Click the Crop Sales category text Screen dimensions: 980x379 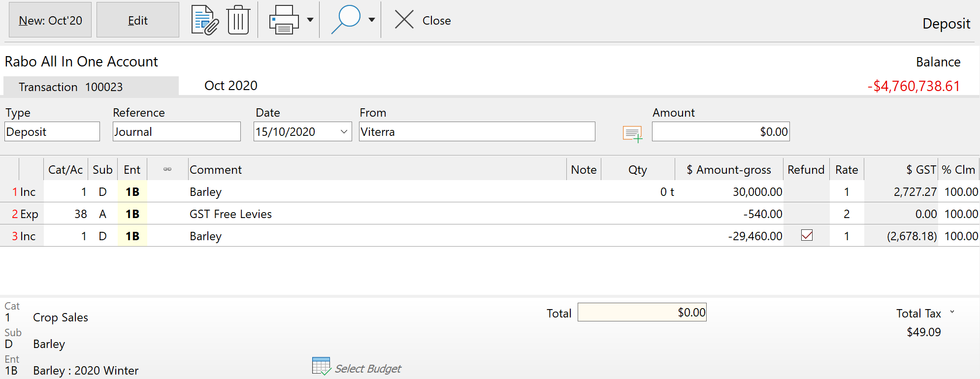coord(61,317)
